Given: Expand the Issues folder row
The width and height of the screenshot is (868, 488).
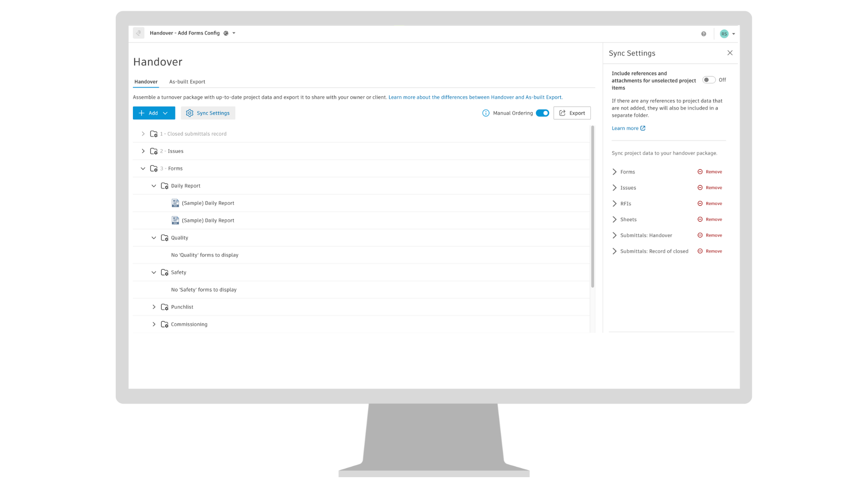Looking at the screenshot, I should tap(143, 151).
